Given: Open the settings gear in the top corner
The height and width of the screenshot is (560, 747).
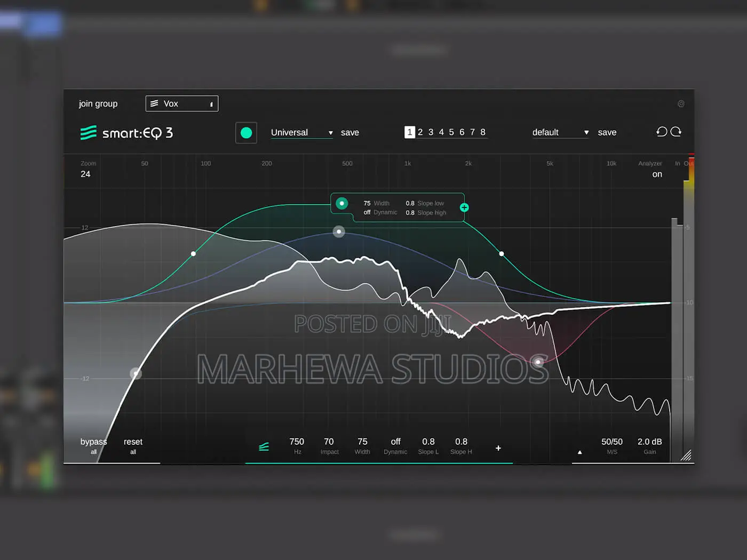Looking at the screenshot, I should [x=681, y=104].
